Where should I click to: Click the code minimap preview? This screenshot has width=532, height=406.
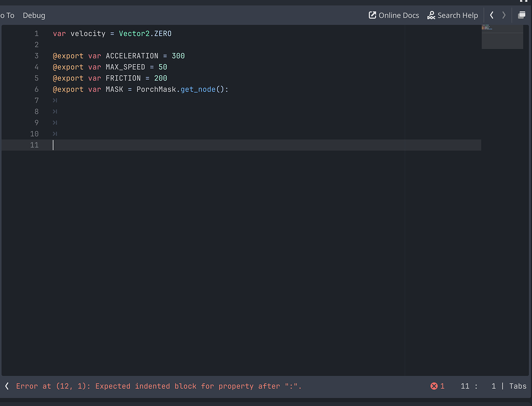(x=502, y=37)
